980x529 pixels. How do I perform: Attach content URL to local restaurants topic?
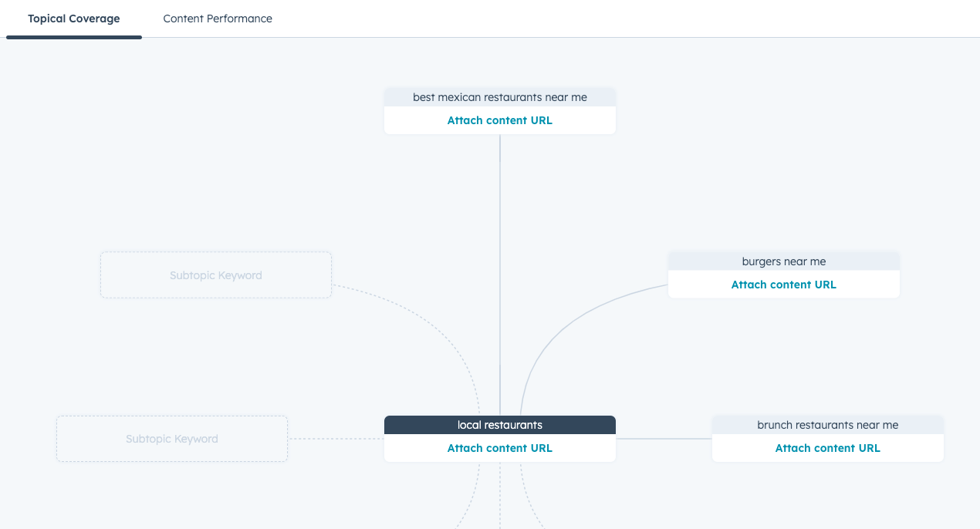click(x=499, y=447)
